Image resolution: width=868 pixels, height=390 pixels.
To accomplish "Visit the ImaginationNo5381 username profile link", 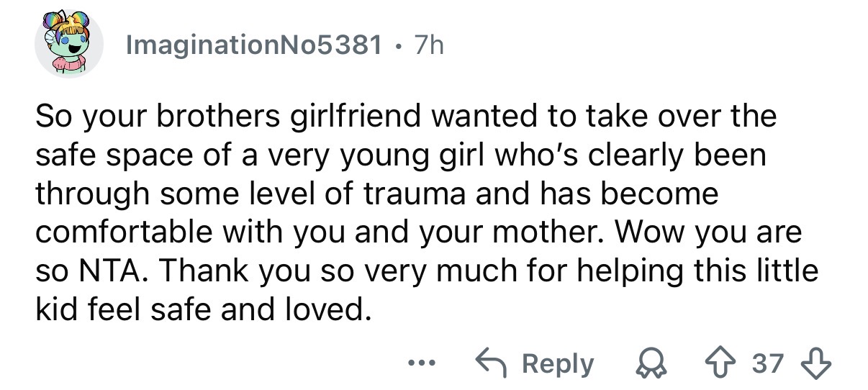I will (253, 46).
